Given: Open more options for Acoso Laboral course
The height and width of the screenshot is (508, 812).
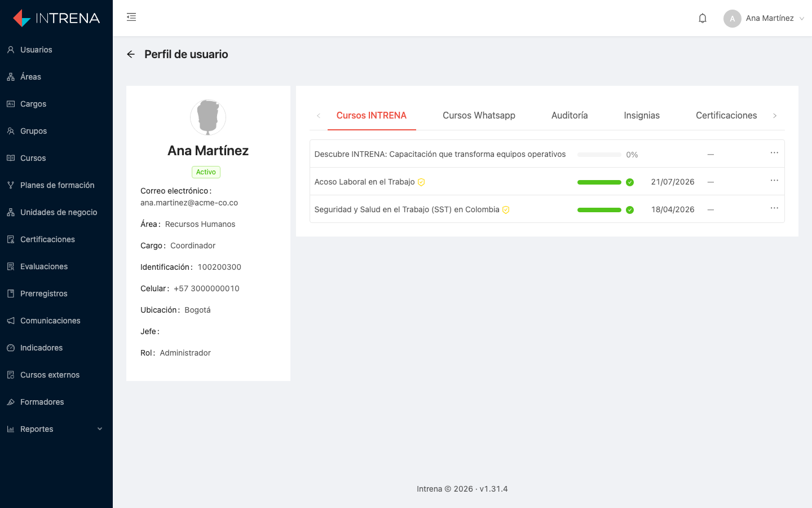Looking at the screenshot, I should [774, 181].
